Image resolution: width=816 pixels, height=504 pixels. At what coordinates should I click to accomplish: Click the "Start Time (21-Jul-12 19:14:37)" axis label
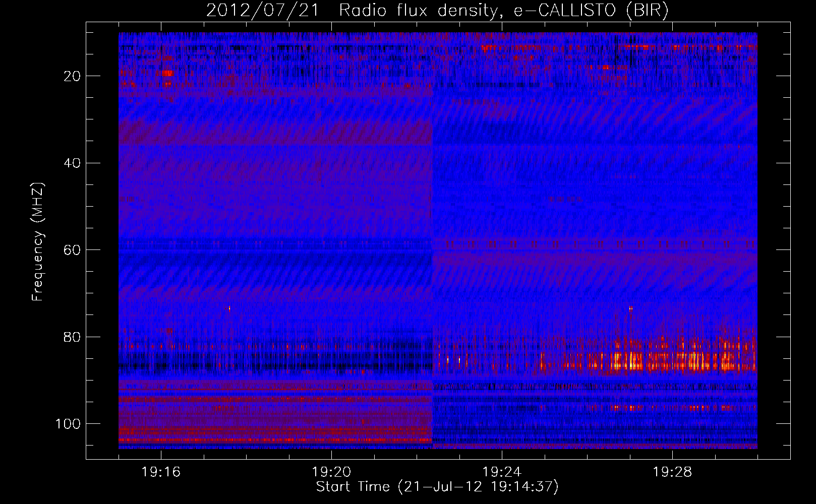click(437, 487)
